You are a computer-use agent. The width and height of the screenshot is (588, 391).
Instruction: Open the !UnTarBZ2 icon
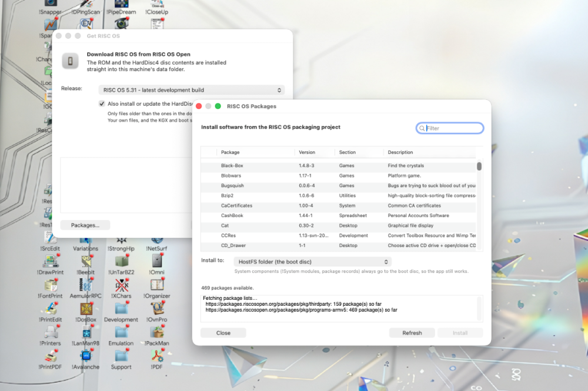pyautogui.click(x=121, y=261)
